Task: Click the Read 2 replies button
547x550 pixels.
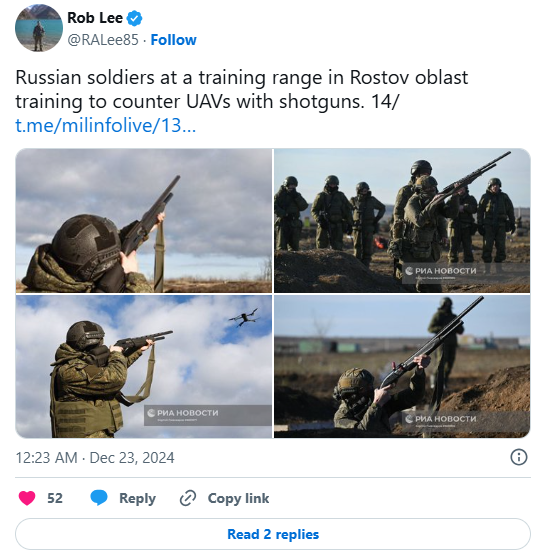Action: pos(273,534)
